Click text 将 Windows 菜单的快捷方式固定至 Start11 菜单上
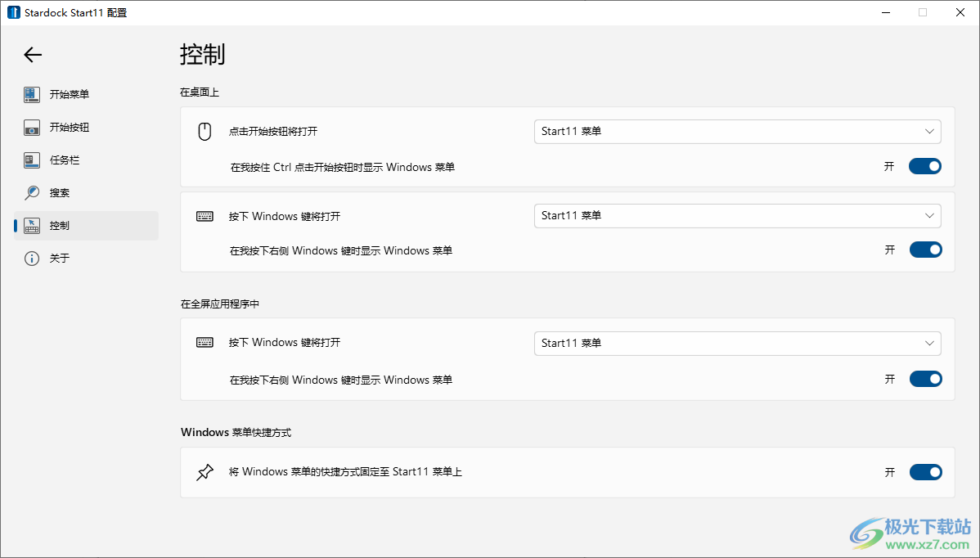980x558 pixels. click(x=346, y=472)
